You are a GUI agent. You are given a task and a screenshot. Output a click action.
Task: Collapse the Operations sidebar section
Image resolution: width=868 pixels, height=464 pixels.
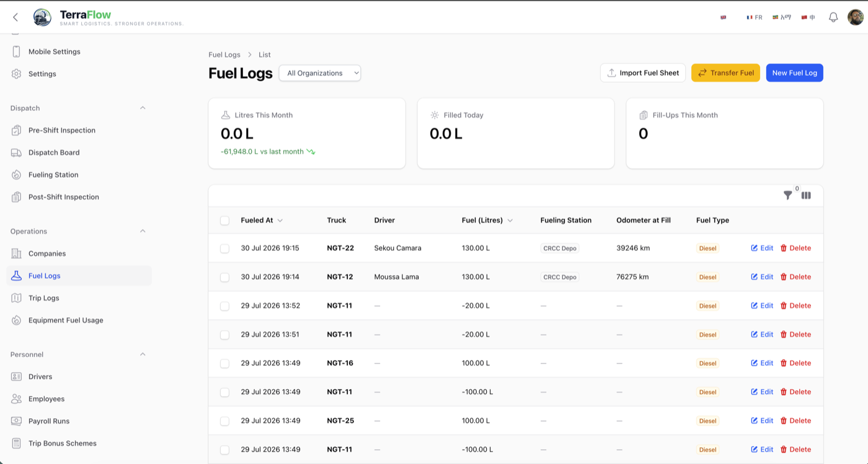[x=143, y=231]
